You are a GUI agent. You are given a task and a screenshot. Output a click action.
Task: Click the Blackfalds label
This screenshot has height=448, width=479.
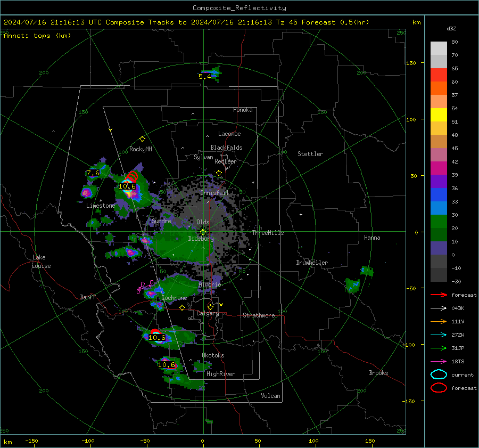[226, 148]
